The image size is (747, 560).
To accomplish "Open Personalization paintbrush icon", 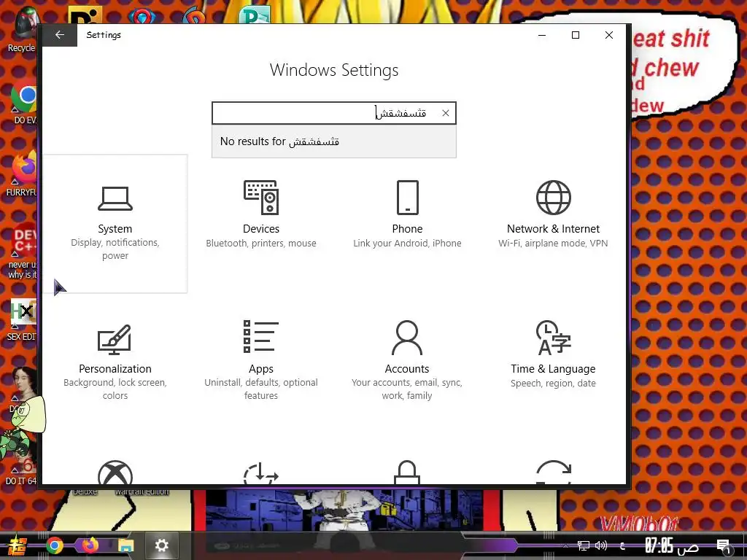I will [115, 340].
